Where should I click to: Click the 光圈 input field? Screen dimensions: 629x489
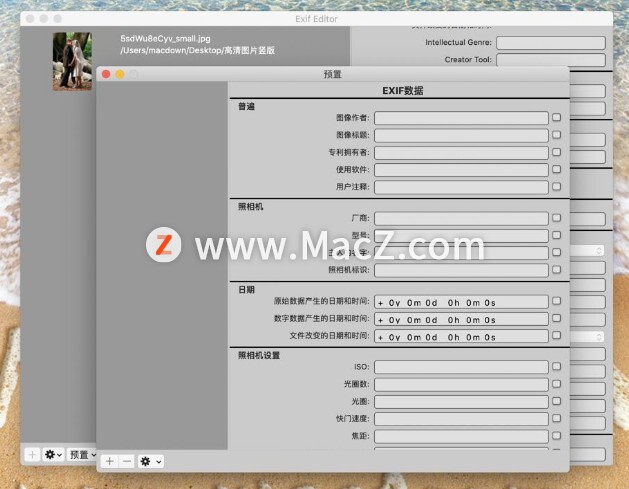pos(461,402)
